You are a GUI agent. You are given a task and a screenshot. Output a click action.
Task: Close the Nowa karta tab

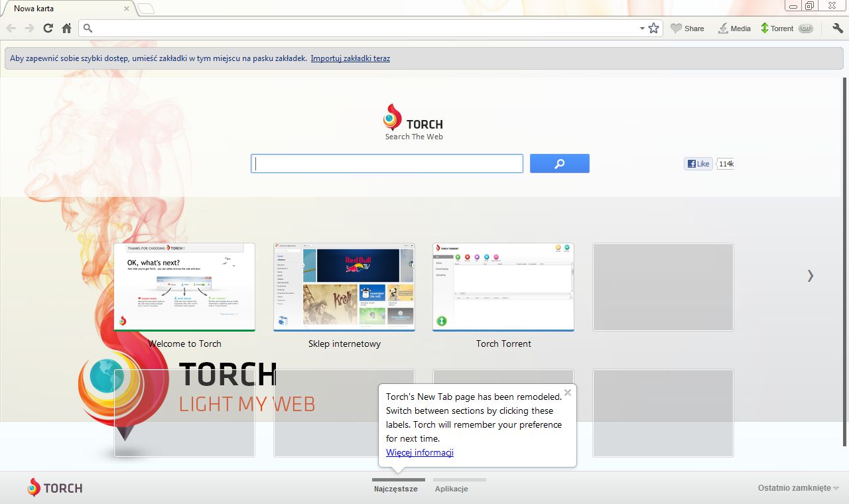tap(127, 9)
